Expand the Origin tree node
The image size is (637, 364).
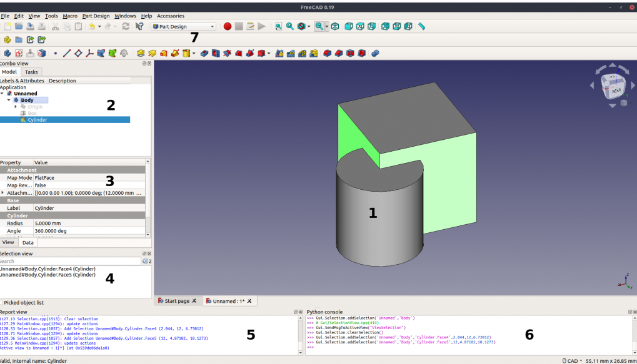point(16,107)
